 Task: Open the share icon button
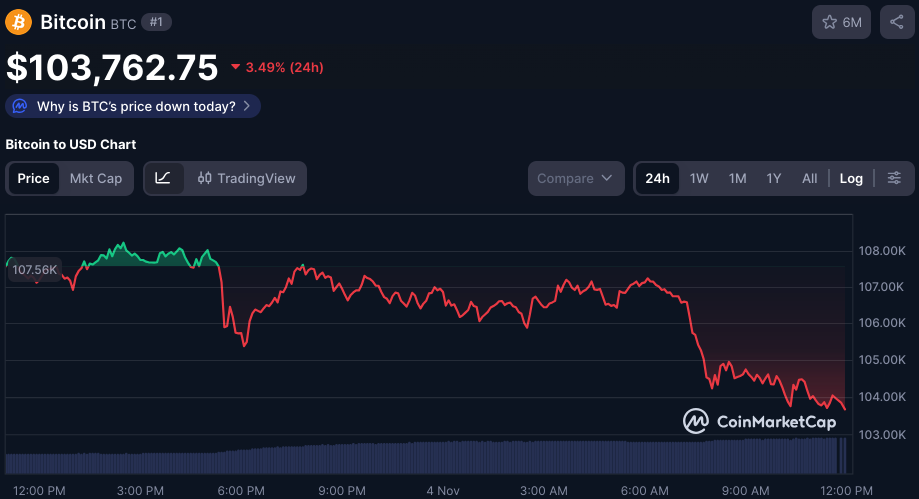pyautogui.click(x=896, y=22)
